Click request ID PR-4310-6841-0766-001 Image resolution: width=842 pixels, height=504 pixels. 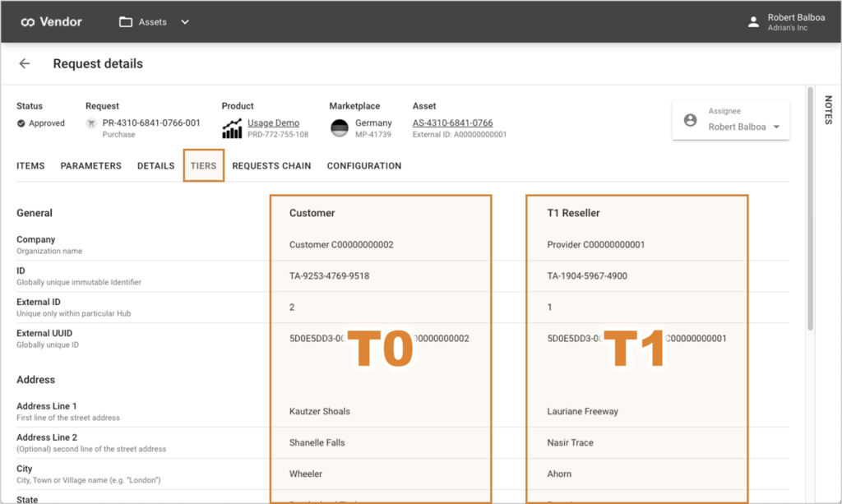(151, 123)
